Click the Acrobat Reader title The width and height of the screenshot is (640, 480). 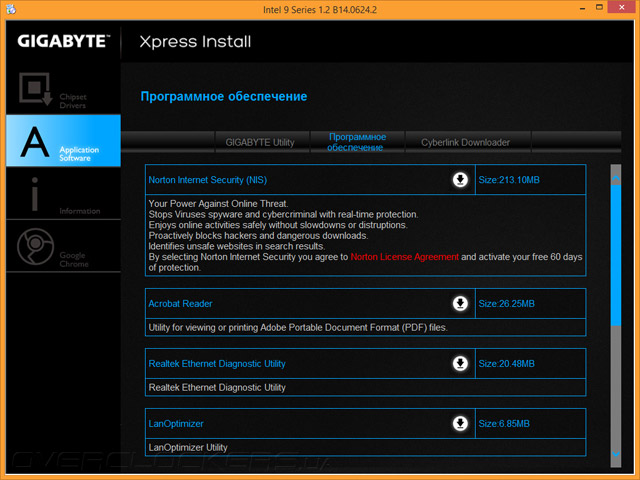click(x=180, y=304)
